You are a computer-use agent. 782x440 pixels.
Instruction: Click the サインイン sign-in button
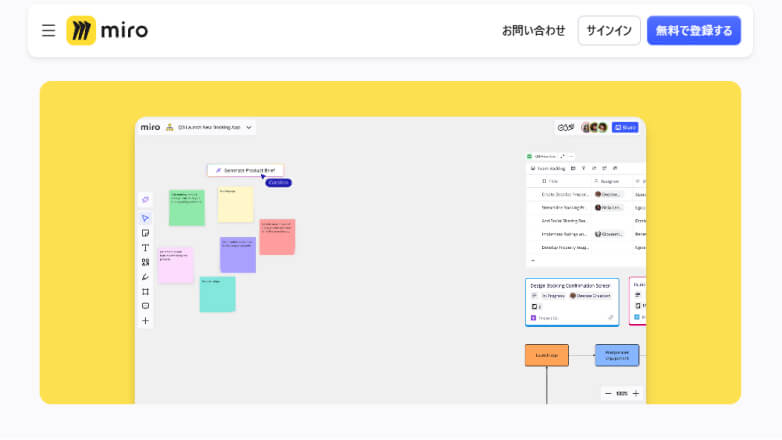click(x=609, y=30)
